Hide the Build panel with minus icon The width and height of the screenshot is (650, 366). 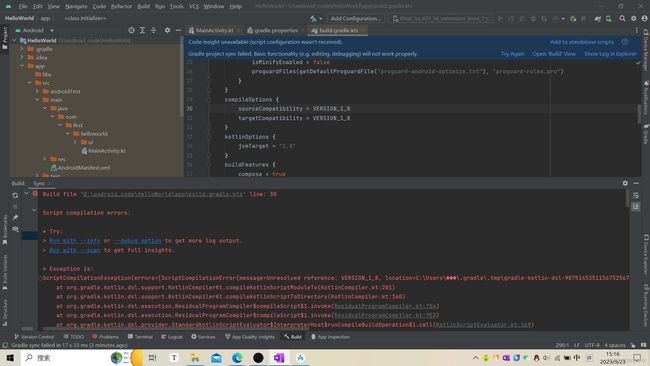[x=636, y=183]
